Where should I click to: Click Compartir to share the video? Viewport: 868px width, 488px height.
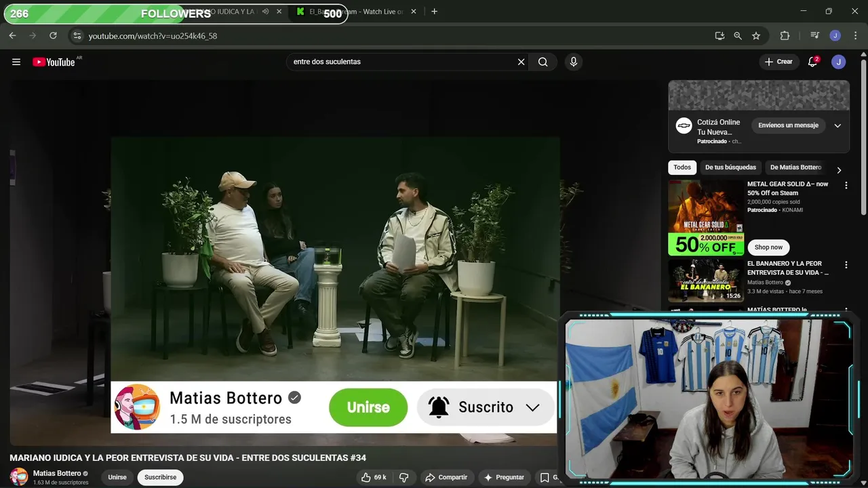tap(446, 477)
